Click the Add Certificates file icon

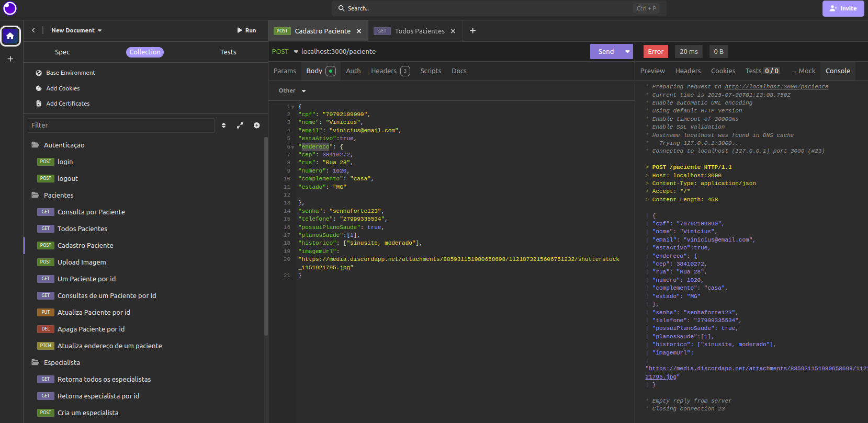39,104
